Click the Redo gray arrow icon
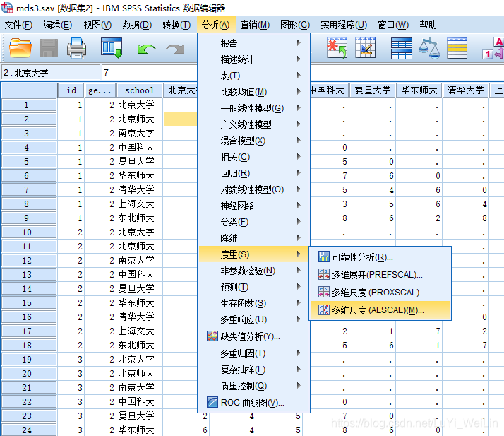 [x=175, y=49]
